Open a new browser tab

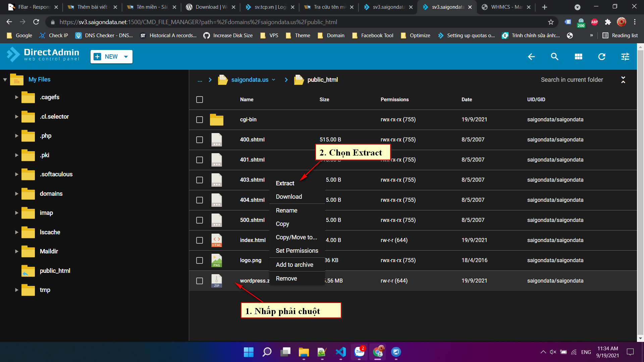point(545,7)
